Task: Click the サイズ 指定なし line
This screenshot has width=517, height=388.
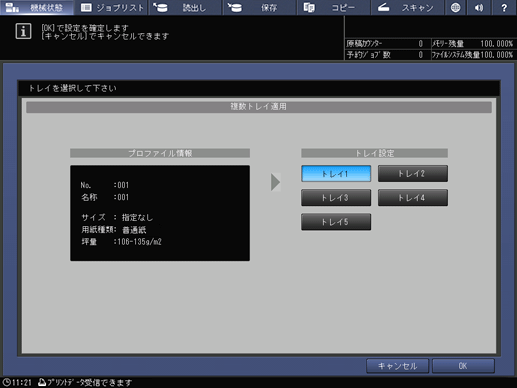Action: [x=117, y=218]
